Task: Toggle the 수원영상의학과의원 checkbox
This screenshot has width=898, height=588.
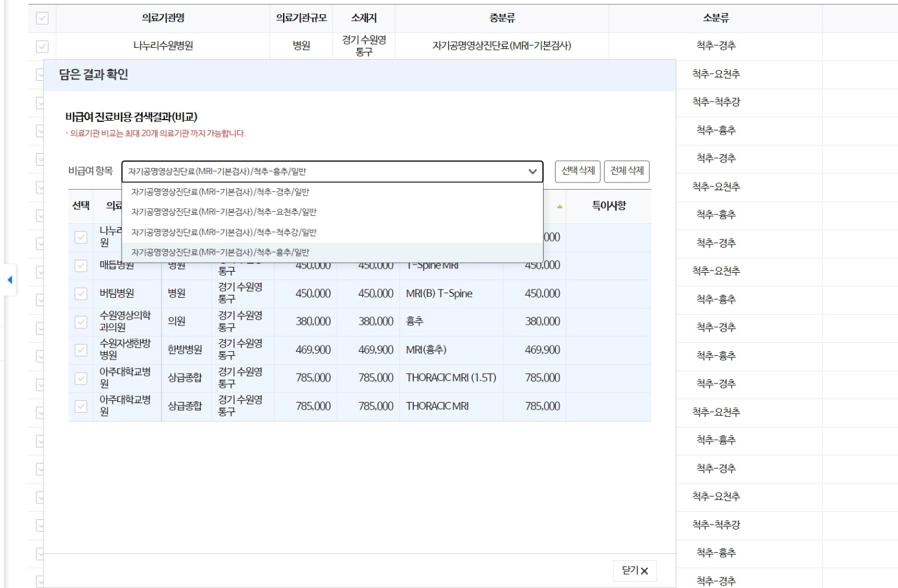Action: click(x=81, y=321)
